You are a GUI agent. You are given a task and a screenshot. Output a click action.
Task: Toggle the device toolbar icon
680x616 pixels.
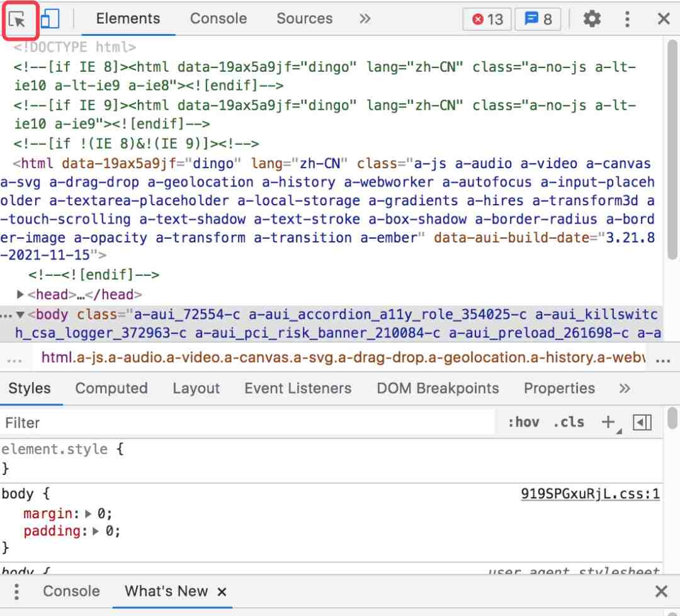pyautogui.click(x=50, y=19)
